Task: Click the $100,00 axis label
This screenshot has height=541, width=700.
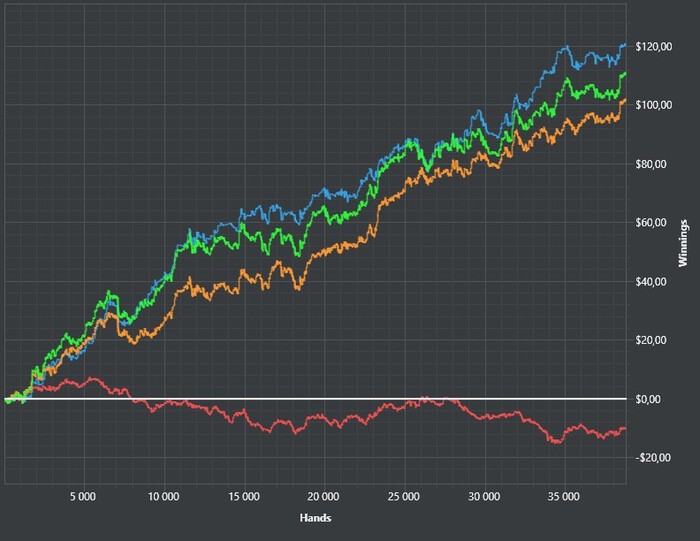Action: click(x=654, y=105)
